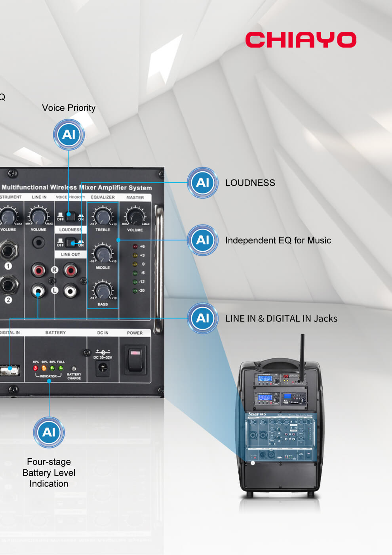Click the MASTER section header label
The image size is (392, 555).
[x=135, y=197]
